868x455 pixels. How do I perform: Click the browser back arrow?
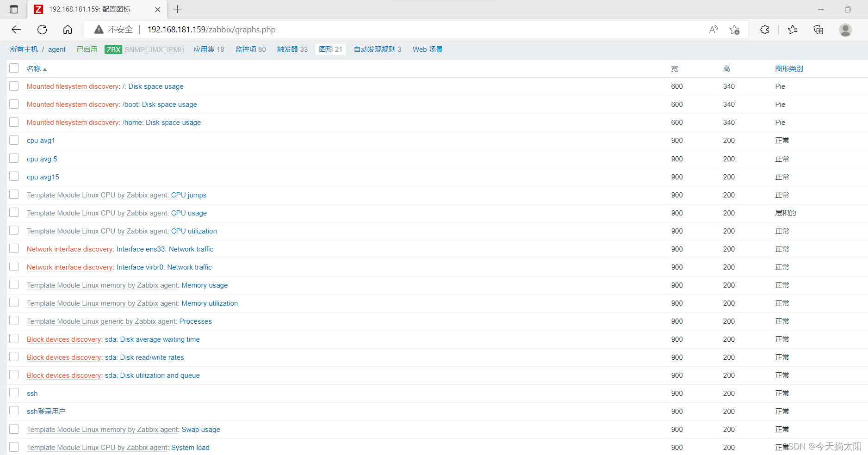(17, 30)
